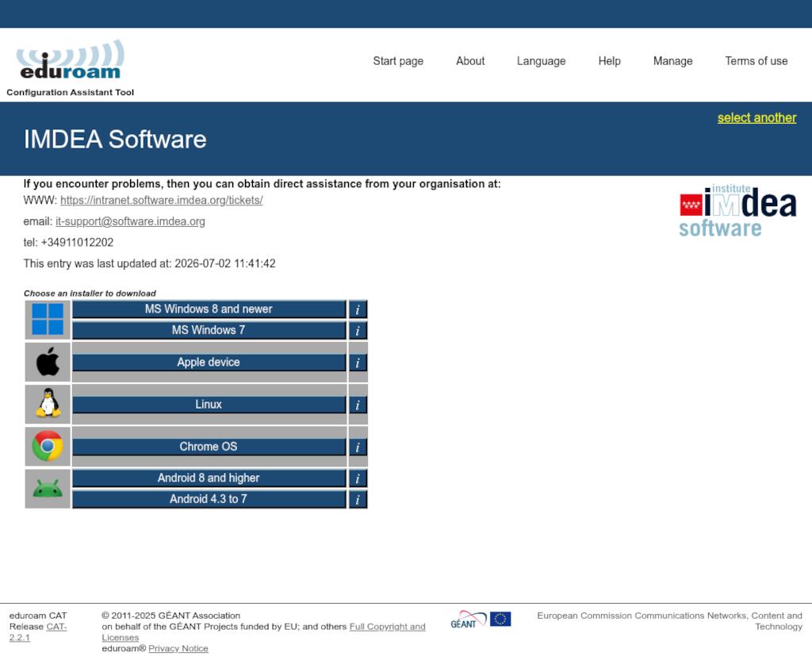812x664 pixels.
Task: Click the Chrome OS logo icon
Action: [x=48, y=445]
